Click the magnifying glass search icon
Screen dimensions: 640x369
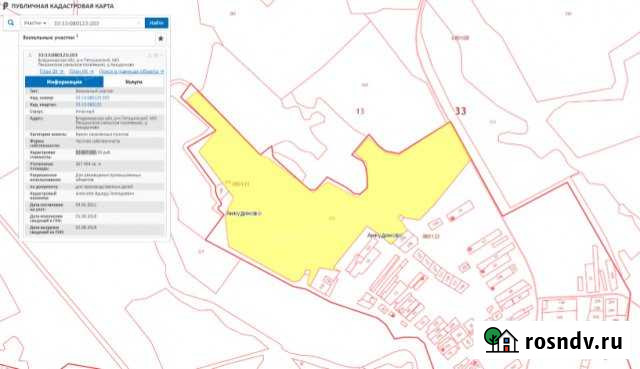pos(11,23)
